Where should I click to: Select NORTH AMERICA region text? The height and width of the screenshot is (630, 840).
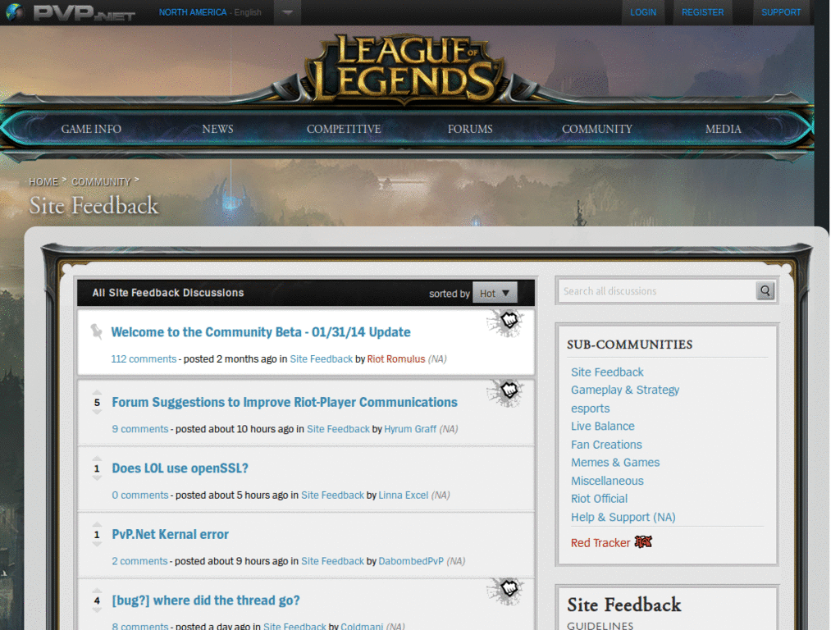coord(193,12)
